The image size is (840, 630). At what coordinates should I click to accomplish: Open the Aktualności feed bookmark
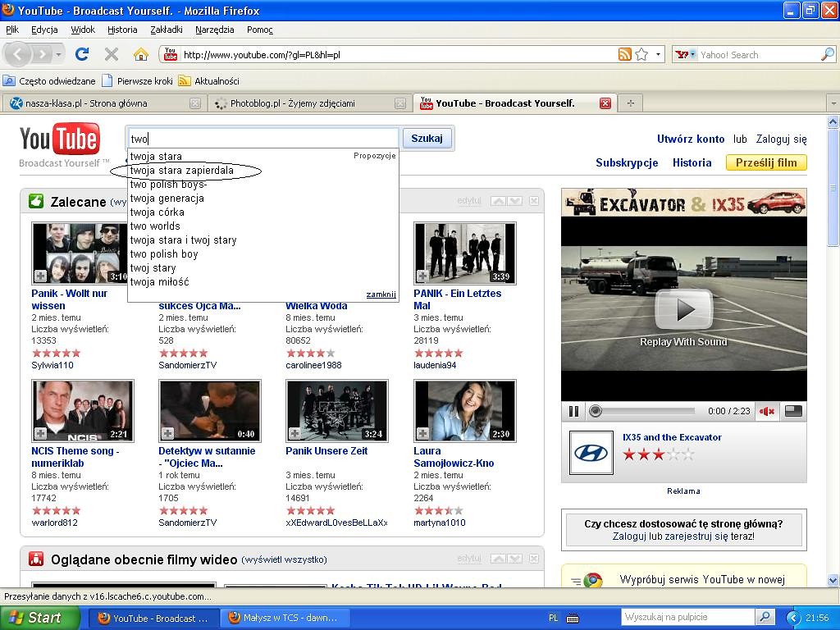click(209, 81)
